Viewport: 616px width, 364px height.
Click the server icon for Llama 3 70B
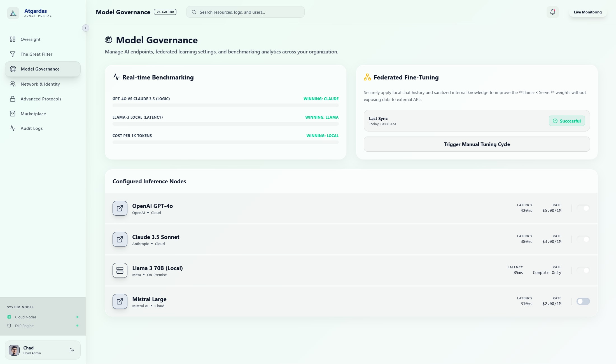[120, 270]
